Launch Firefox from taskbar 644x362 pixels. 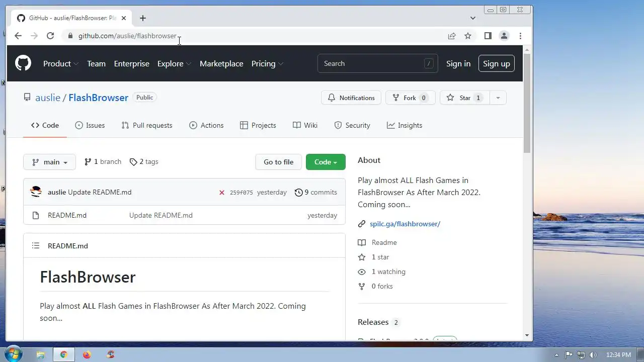point(87,354)
